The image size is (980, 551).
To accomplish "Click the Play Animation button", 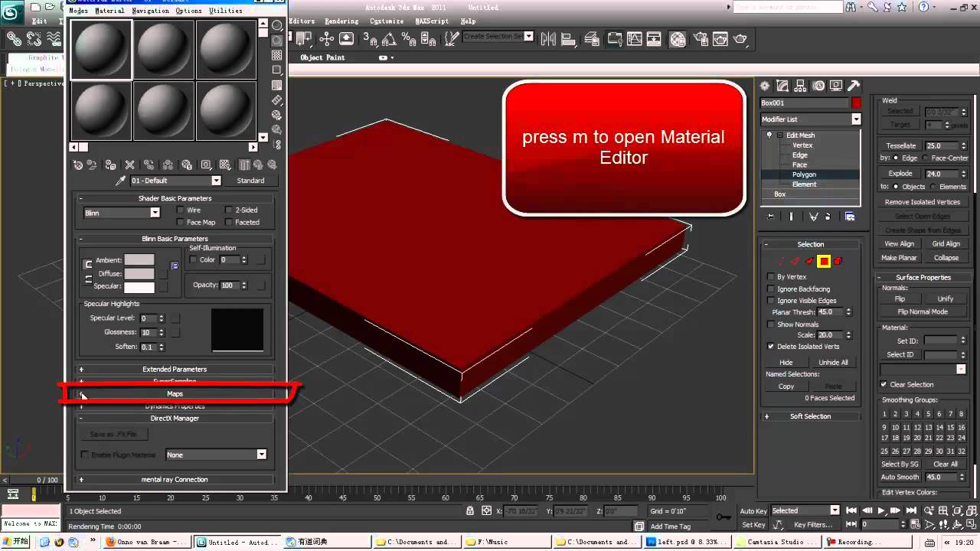I will 882,510.
